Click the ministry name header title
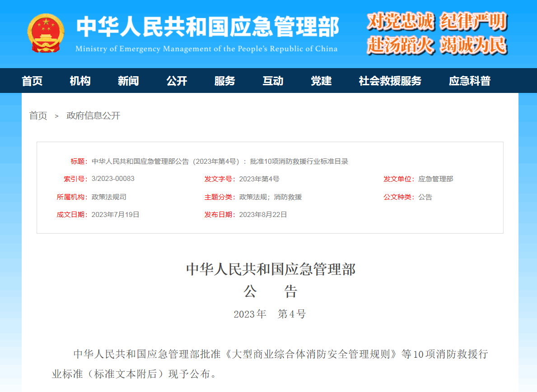Viewport: 537px width, 392px height. click(x=207, y=26)
